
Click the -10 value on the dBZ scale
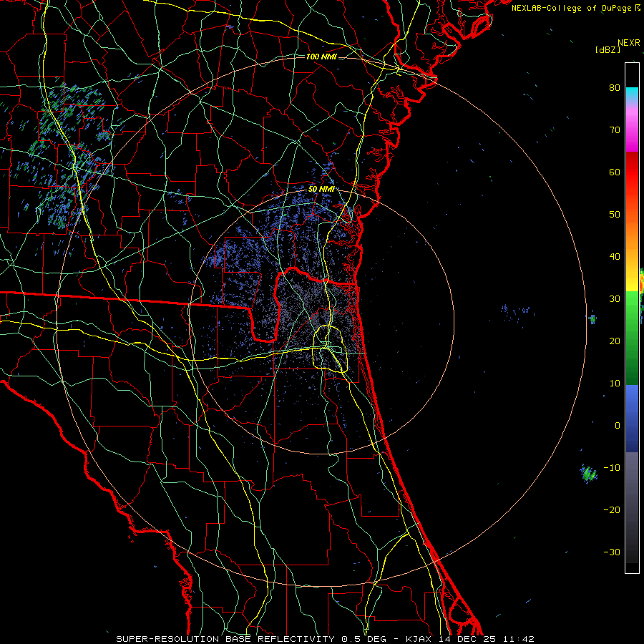[612, 468]
